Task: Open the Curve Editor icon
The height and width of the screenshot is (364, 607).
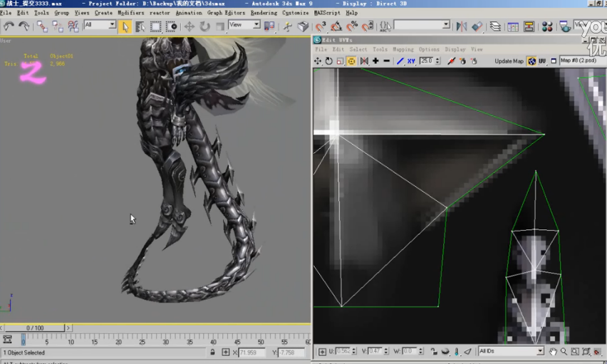Action: 514,26
